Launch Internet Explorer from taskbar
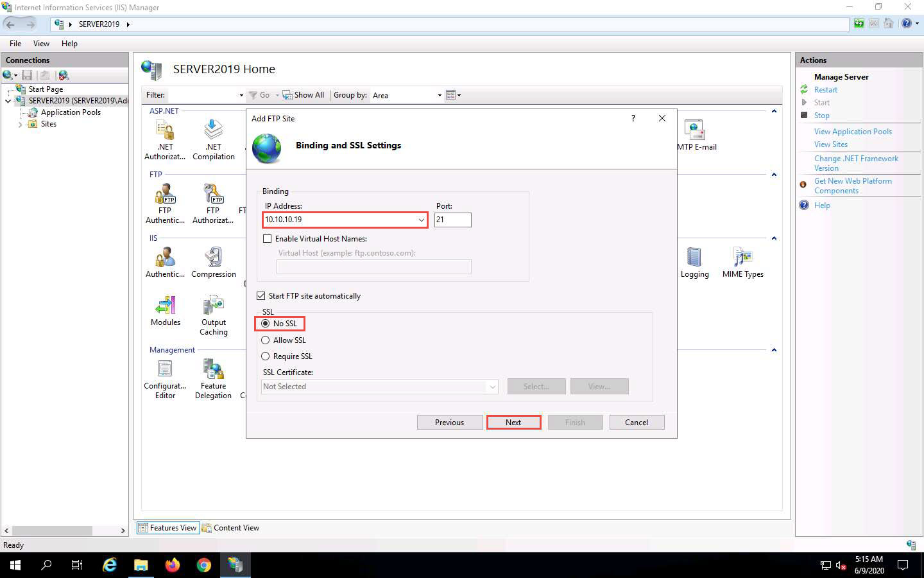 (110, 565)
